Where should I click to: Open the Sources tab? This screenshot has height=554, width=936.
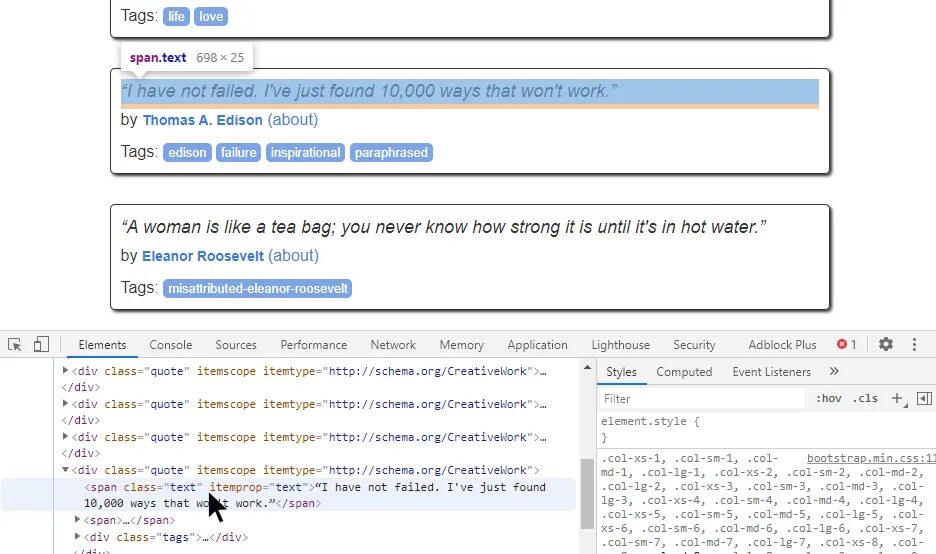pos(236,345)
